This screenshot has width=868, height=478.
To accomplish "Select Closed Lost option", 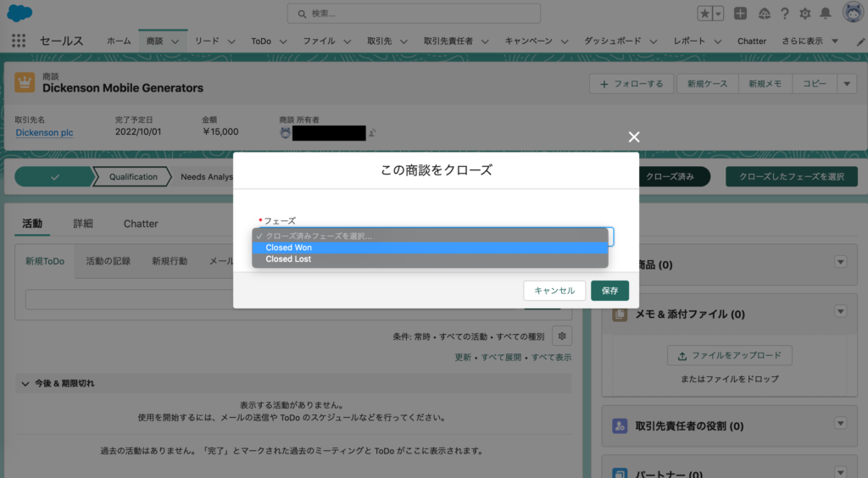I will (x=288, y=259).
